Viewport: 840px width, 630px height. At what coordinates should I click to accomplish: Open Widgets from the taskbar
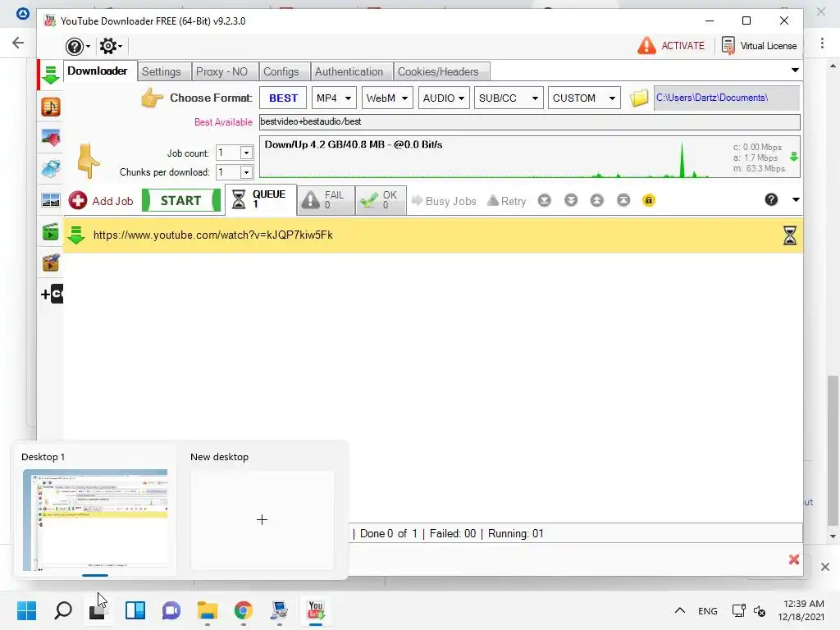pyautogui.click(x=135, y=610)
